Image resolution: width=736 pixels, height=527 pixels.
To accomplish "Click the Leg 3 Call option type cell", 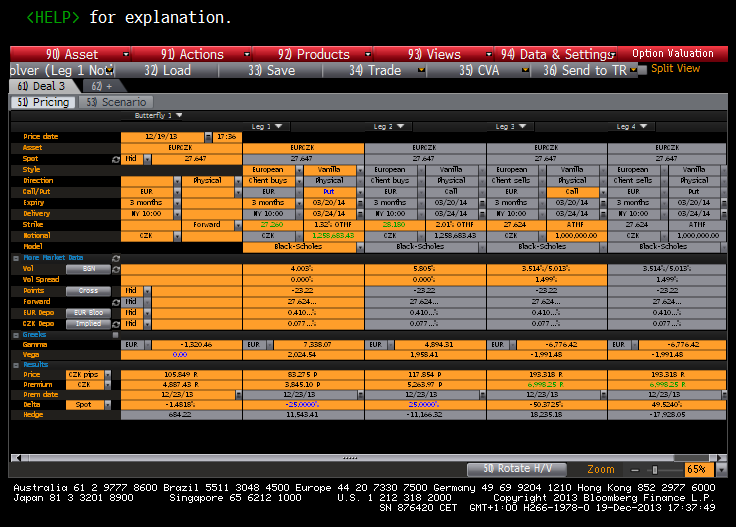I will click(x=572, y=191).
